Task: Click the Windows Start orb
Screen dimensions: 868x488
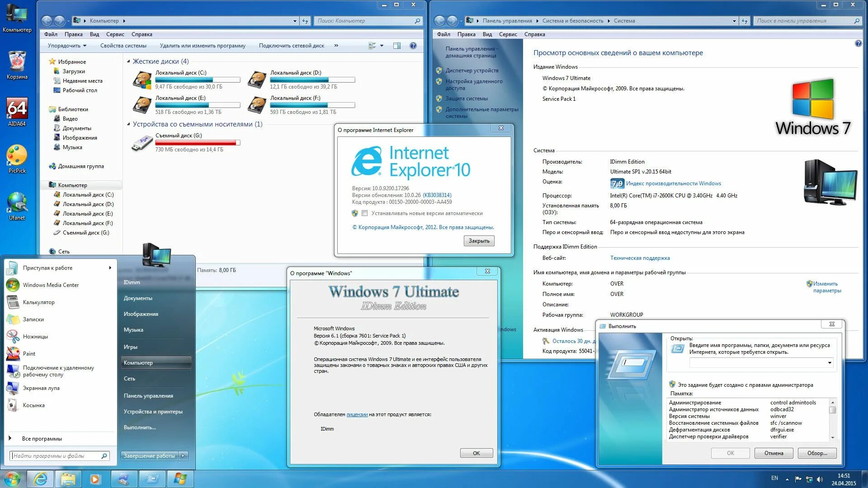Action: tap(12, 479)
